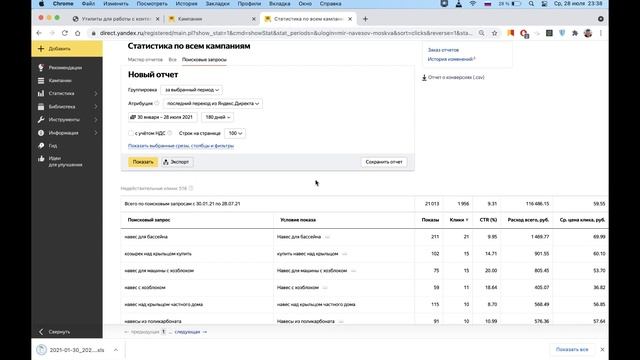Go to следующая results page
Image resolution: width=640 pixels, height=360 pixels.
click(191, 332)
